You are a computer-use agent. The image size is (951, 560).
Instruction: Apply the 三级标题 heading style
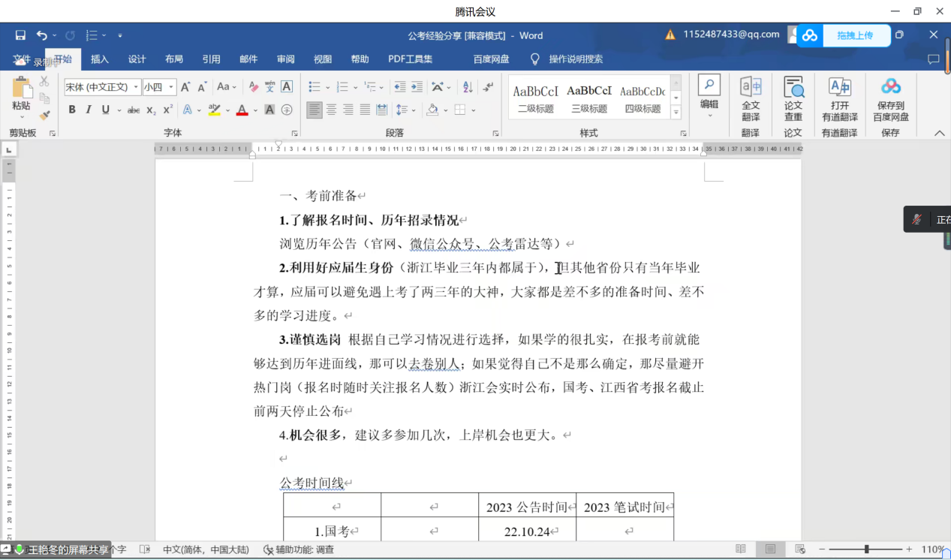pyautogui.click(x=589, y=98)
